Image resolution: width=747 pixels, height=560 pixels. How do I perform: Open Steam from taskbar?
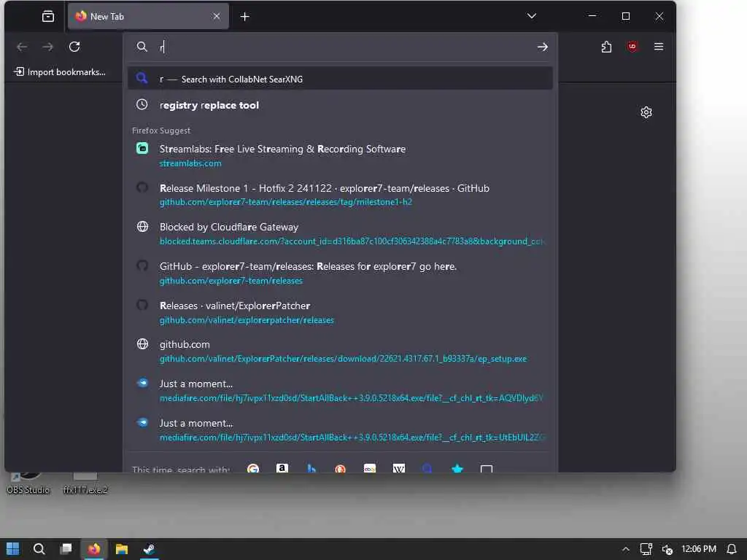[149, 549]
